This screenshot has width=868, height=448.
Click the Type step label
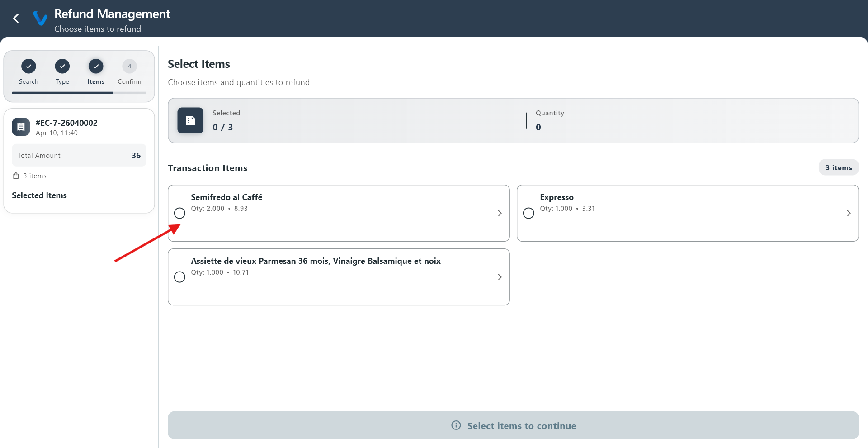coord(62,81)
